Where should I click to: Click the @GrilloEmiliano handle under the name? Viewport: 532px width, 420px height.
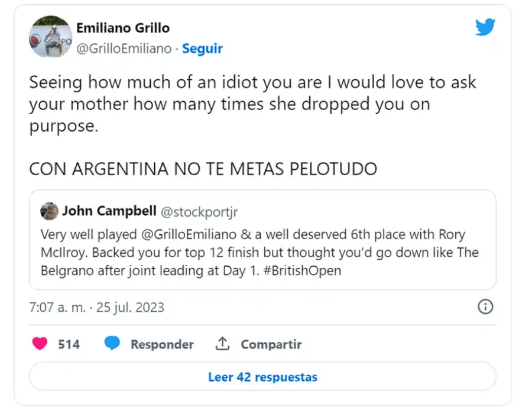[121, 49]
